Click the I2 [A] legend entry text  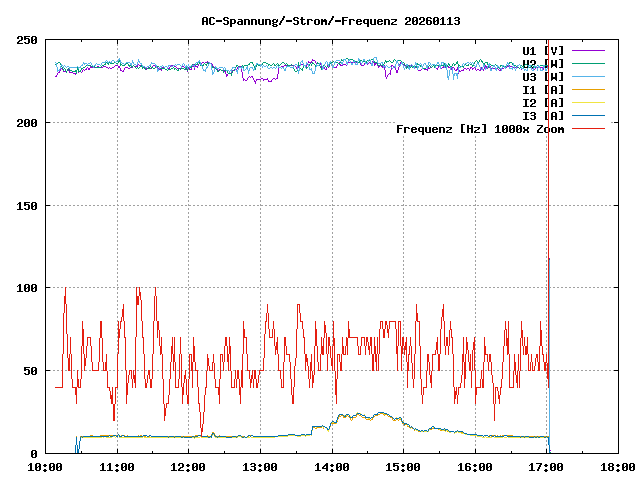[543, 102]
